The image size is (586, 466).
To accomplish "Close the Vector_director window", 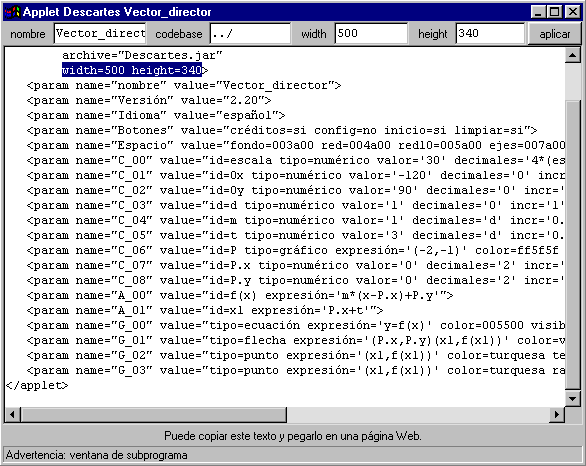I will click(572, 12).
